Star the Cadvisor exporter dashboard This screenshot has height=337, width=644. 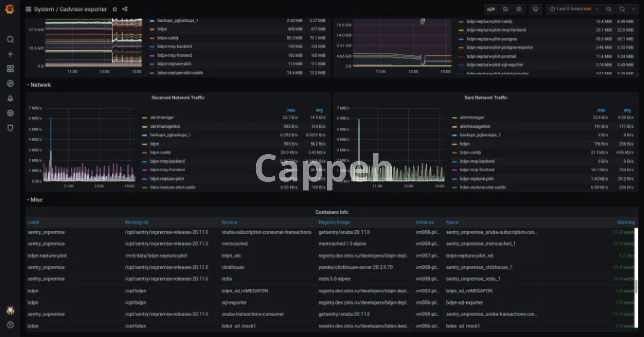[115, 9]
